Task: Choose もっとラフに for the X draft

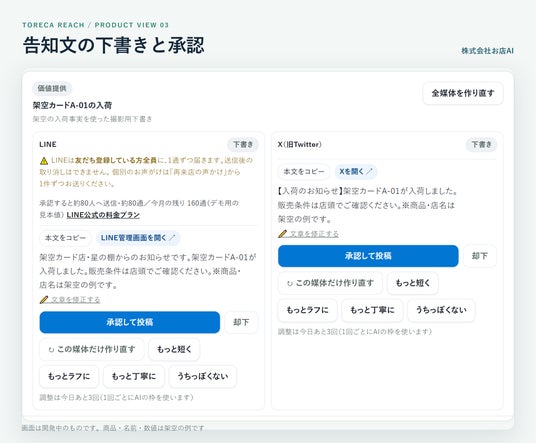Action: pyautogui.click(x=308, y=310)
